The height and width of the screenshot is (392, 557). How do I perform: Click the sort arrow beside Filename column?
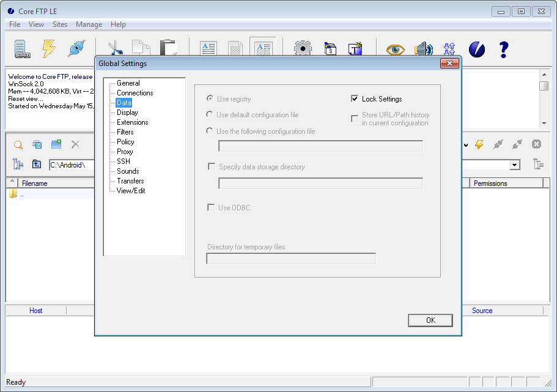click(x=12, y=182)
